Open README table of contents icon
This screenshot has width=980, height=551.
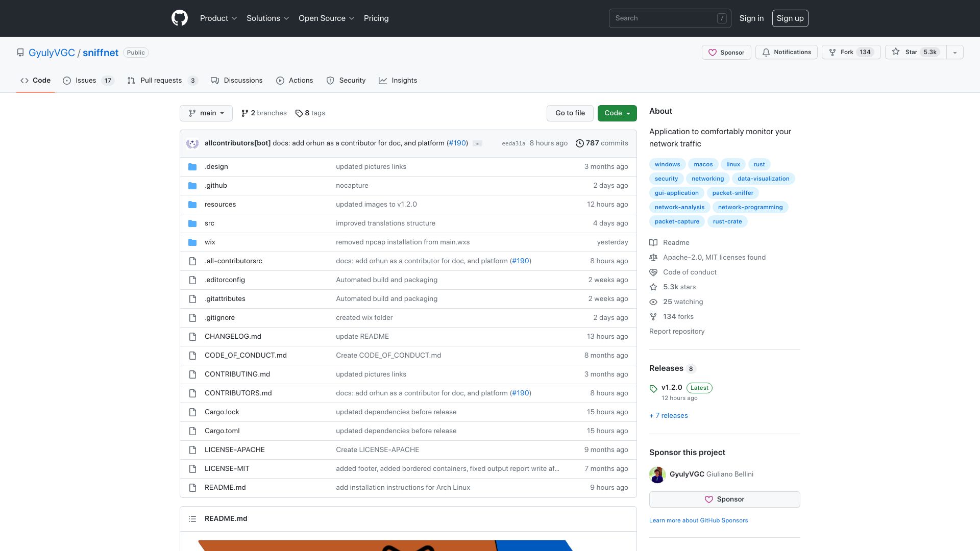coord(192,519)
